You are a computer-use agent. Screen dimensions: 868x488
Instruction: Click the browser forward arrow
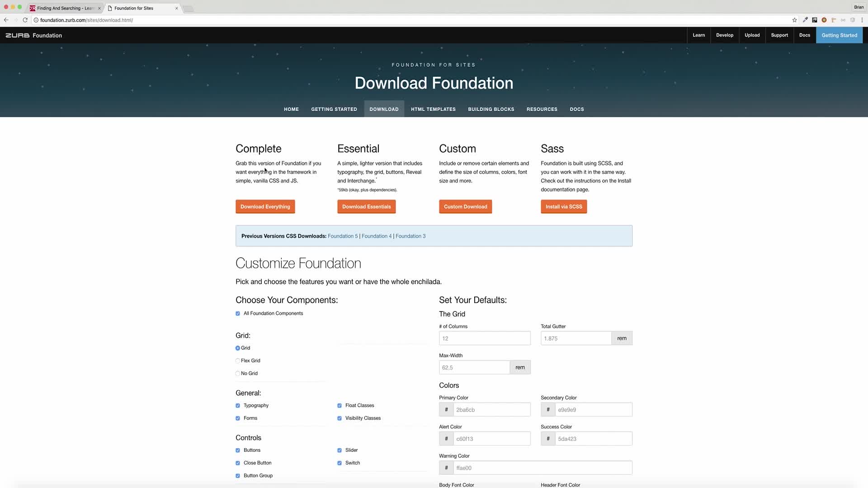pyautogui.click(x=16, y=20)
